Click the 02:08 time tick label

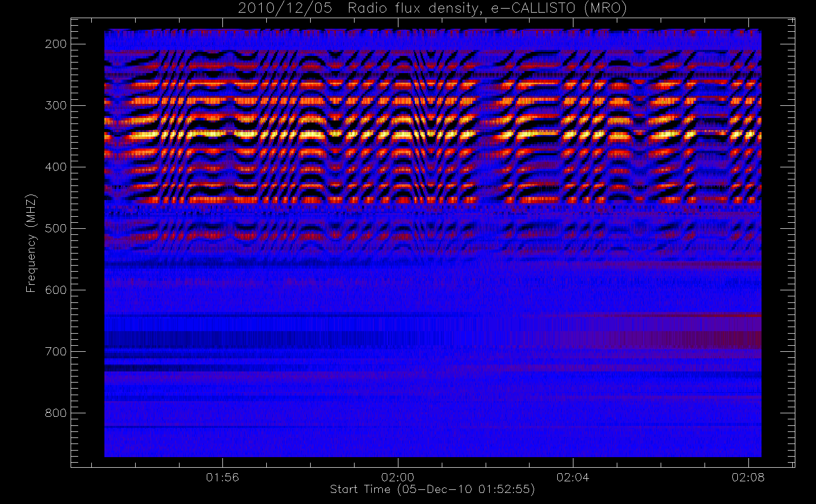point(748,477)
